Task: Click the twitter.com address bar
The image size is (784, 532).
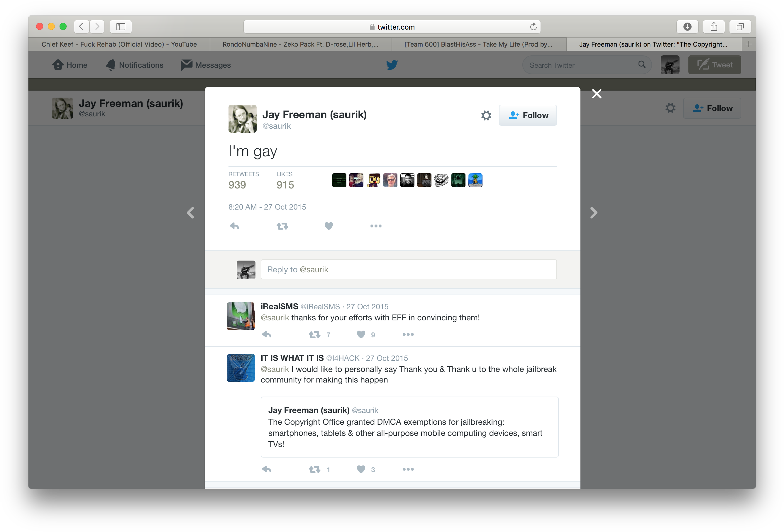Action: point(392,27)
